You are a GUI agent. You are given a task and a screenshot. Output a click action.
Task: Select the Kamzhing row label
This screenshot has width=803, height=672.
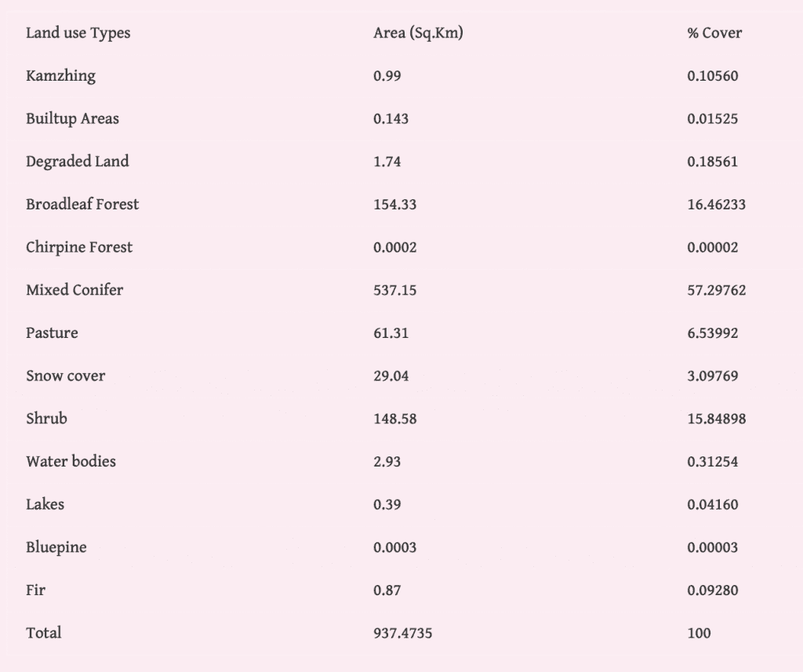tap(60, 76)
